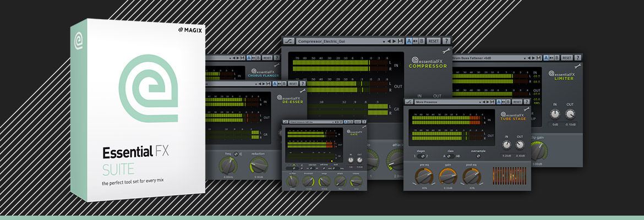Enable oversample in Tube Stage
Viewport: 644px width, 220px height.
point(478,156)
